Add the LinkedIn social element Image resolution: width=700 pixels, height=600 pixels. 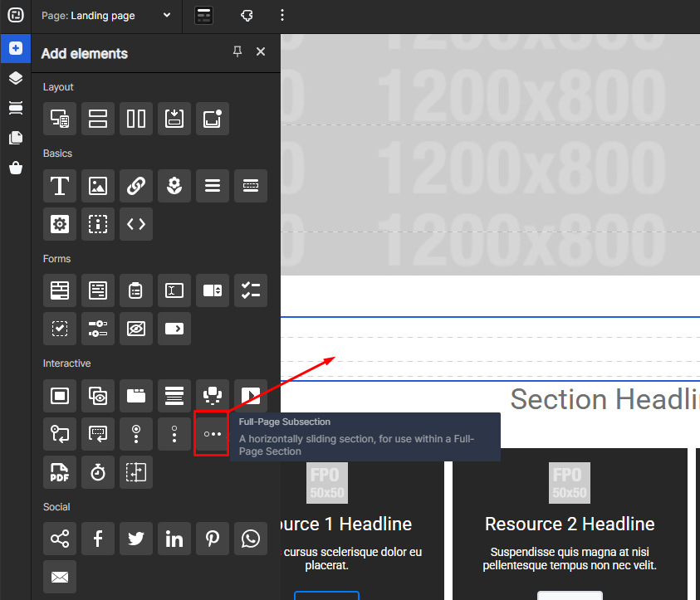point(174,539)
